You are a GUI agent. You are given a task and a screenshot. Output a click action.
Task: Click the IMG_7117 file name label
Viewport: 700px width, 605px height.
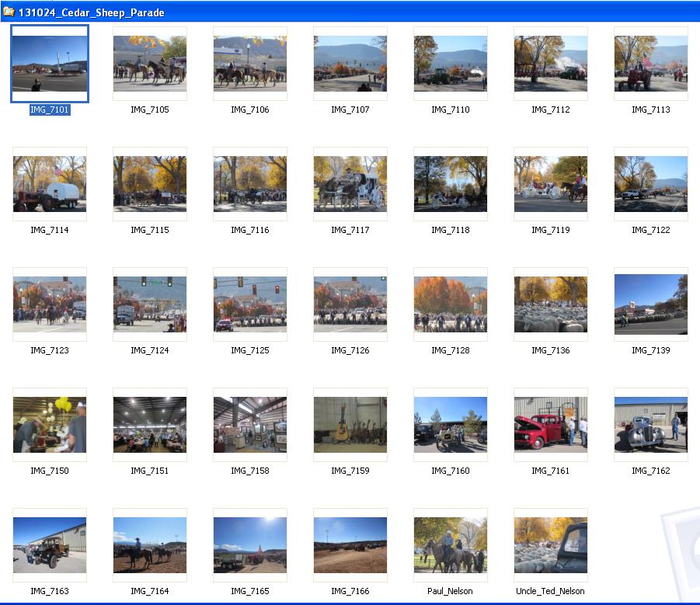350,230
